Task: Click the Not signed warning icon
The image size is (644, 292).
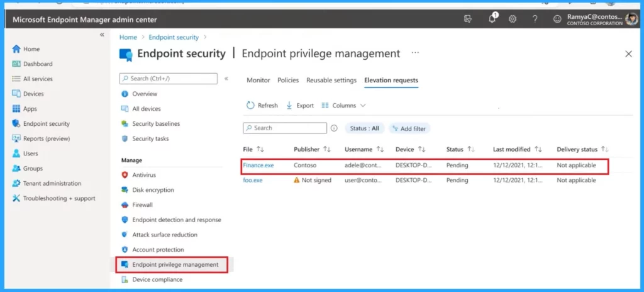Action: pos(297,180)
